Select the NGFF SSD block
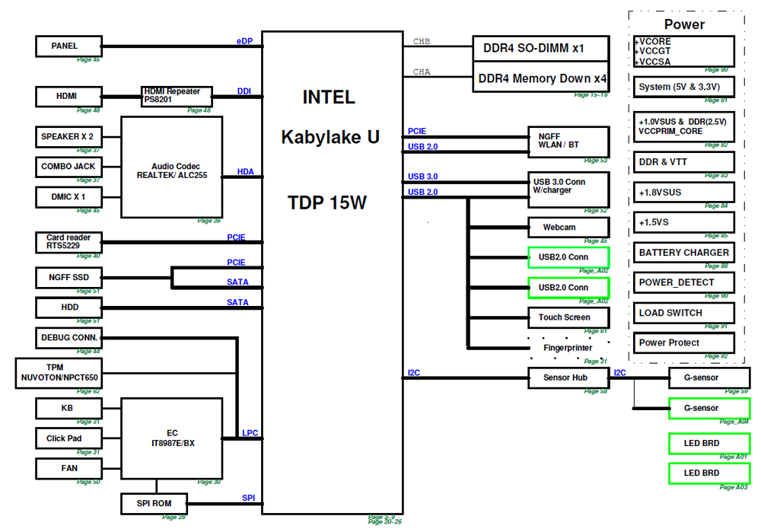Viewport: 761px width, 532px height. click(68, 278)
